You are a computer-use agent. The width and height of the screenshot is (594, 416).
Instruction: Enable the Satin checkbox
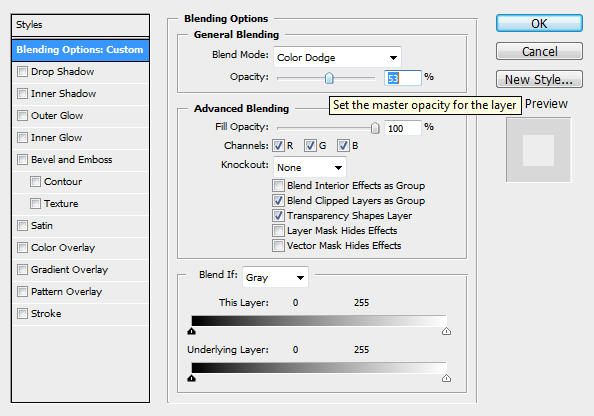[x=22, y=225]
